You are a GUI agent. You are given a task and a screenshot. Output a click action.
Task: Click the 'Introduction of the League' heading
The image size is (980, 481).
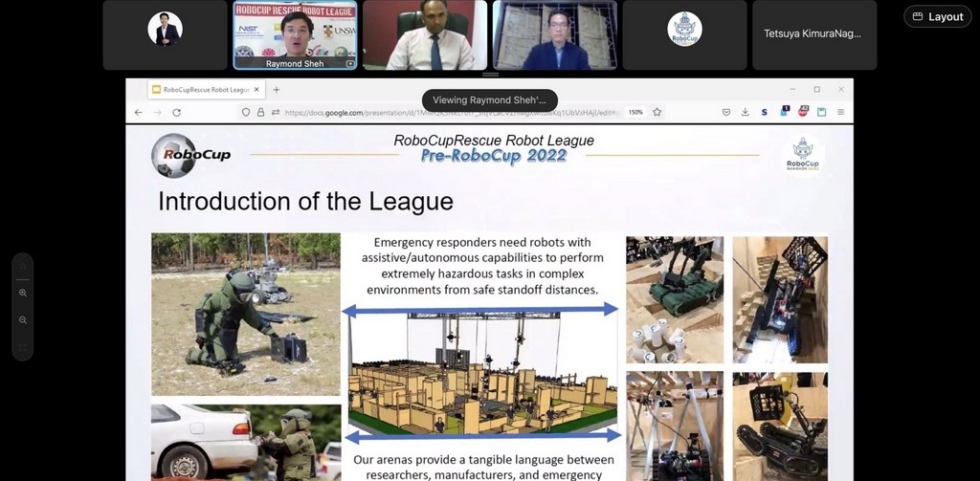[x=305, y=202]
